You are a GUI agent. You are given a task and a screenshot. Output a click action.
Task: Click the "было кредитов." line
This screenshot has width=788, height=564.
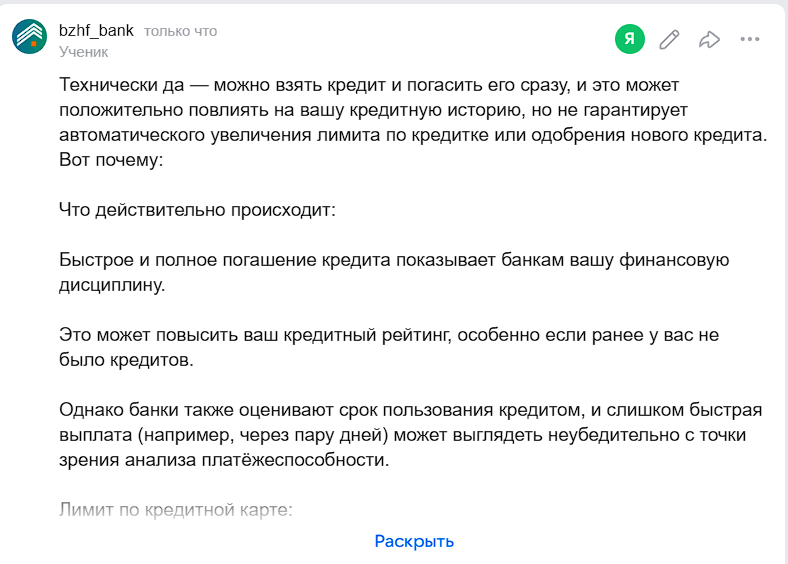126,359
